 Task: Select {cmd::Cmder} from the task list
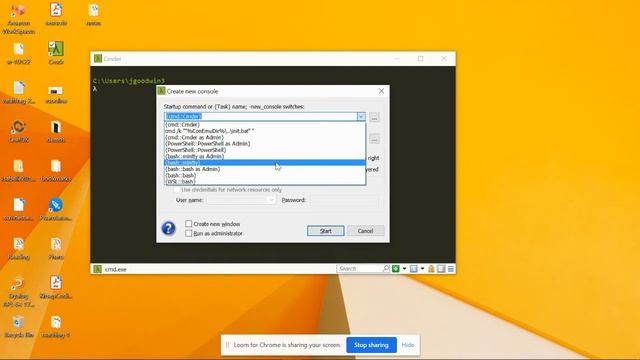(x=265, y=124)
